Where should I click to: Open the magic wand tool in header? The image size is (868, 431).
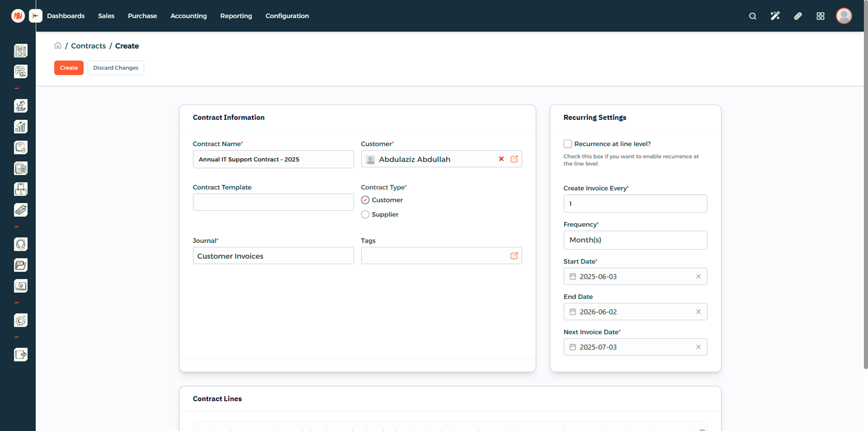click(775, 16)
